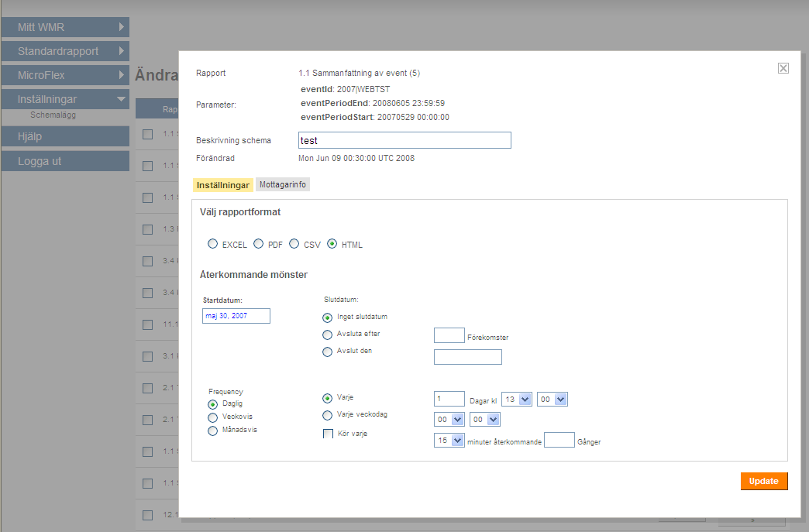This screenshot has height=532, width=809.
Task: Select EXCEL report format
Action: (212, 244)
